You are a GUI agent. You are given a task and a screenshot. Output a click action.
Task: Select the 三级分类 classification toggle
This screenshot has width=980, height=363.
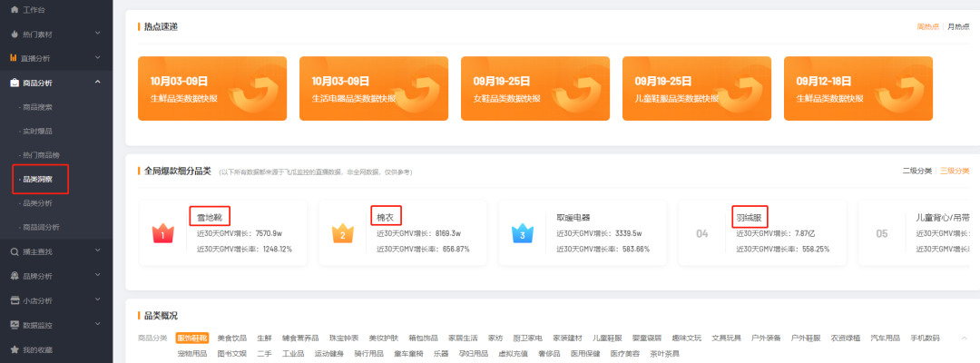click(955, 171)
